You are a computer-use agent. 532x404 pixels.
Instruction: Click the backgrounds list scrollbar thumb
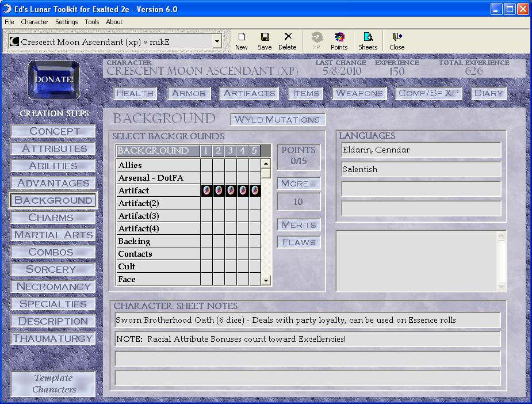click(266, 173)
